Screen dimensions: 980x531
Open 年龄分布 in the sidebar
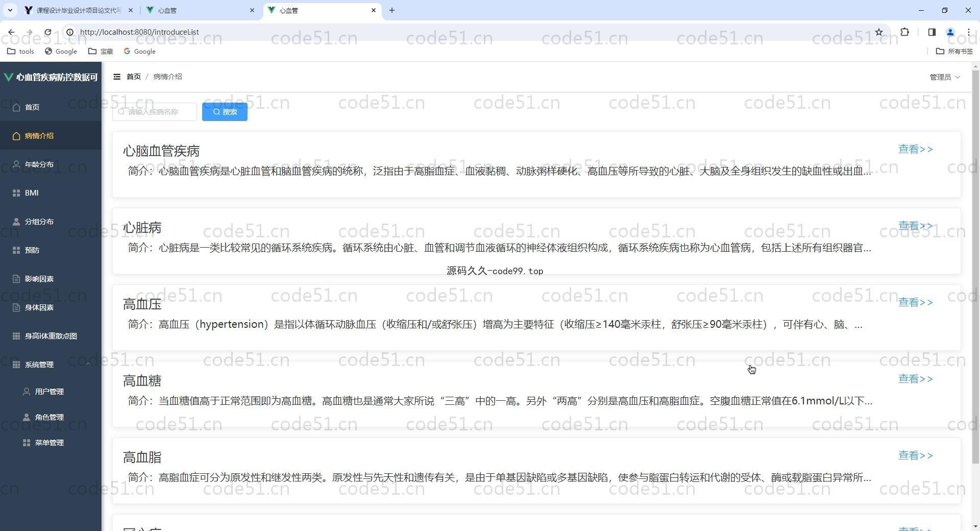coord(51,164)
